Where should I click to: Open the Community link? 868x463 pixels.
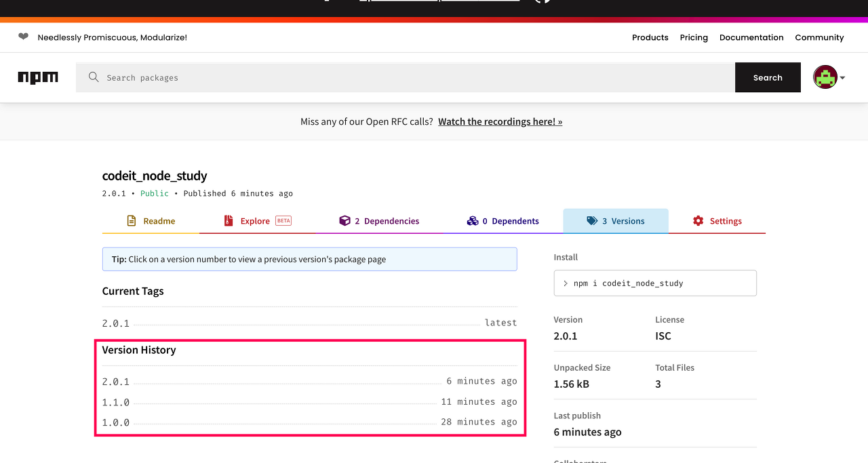819,37
